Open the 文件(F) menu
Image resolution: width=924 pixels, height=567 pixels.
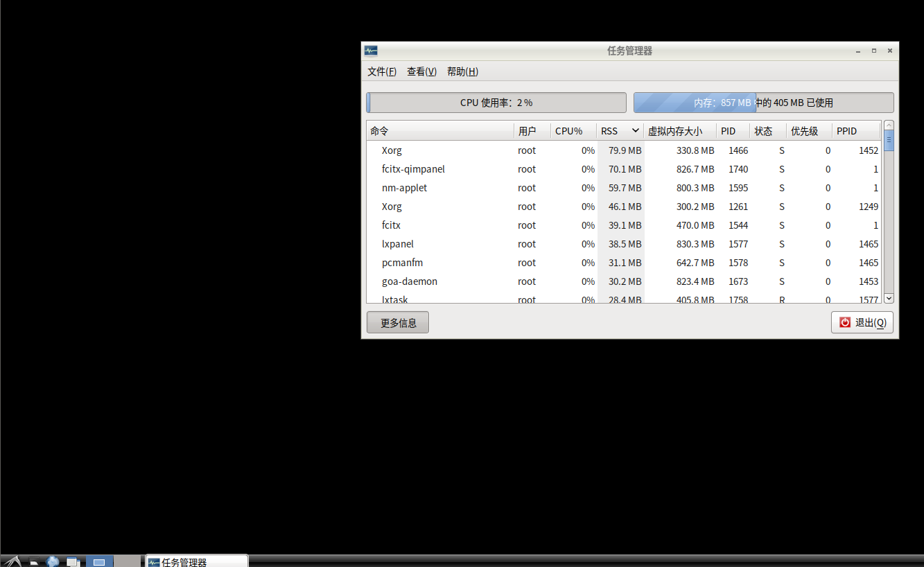click(x=382, y=71)
